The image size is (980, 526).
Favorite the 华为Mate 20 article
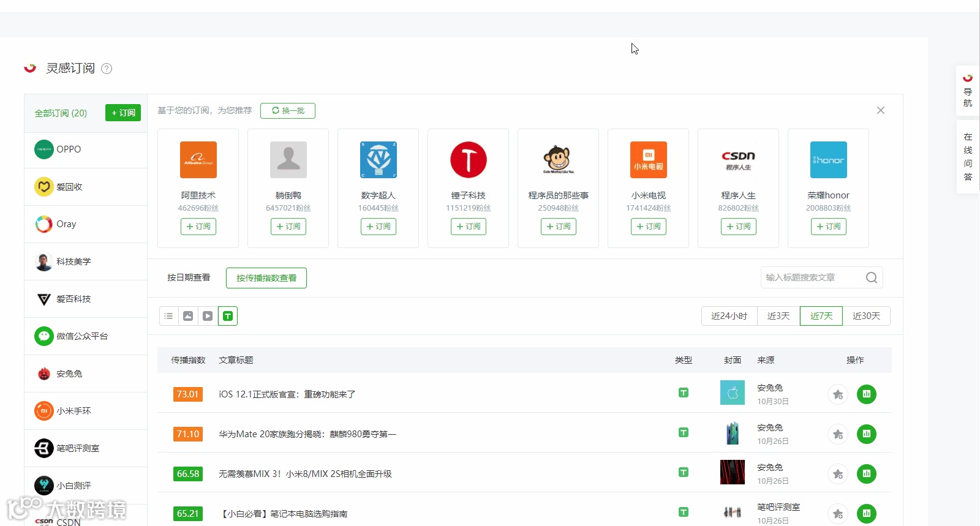(x=837, y=434)
